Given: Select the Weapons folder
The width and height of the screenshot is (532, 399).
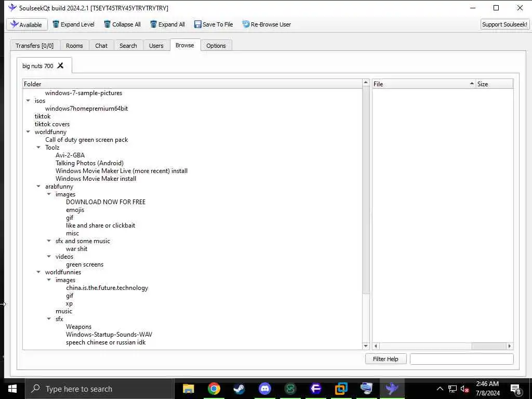Looking at the screenshot, I should [79, 327].
